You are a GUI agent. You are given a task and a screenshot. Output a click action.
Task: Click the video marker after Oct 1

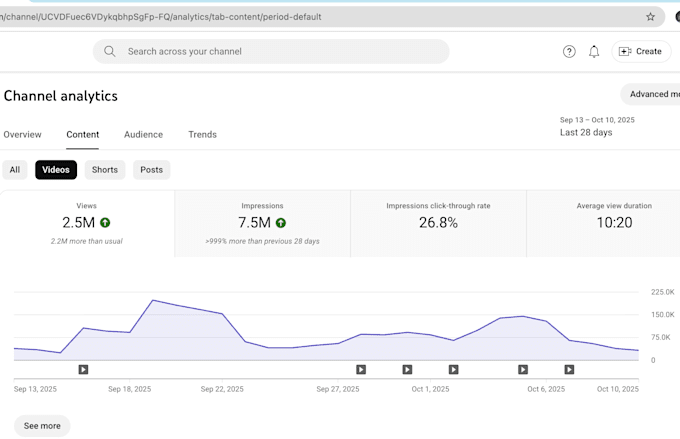454,370
